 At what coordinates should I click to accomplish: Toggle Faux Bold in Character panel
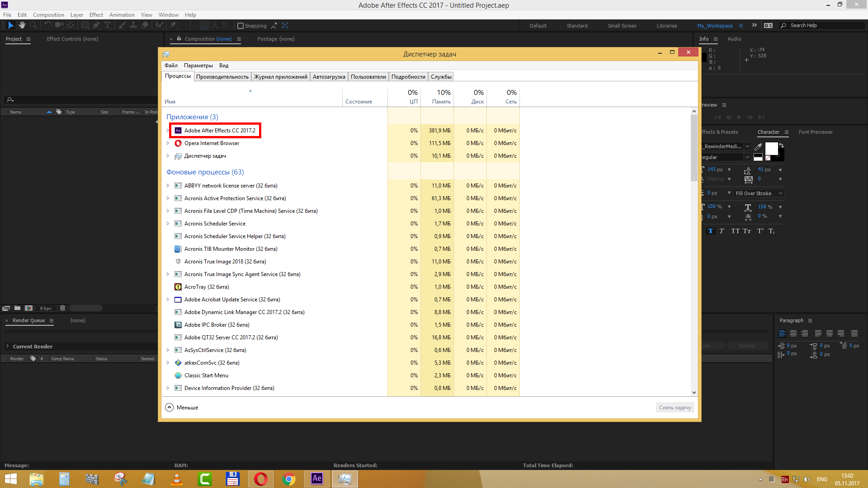pos(711,231)
